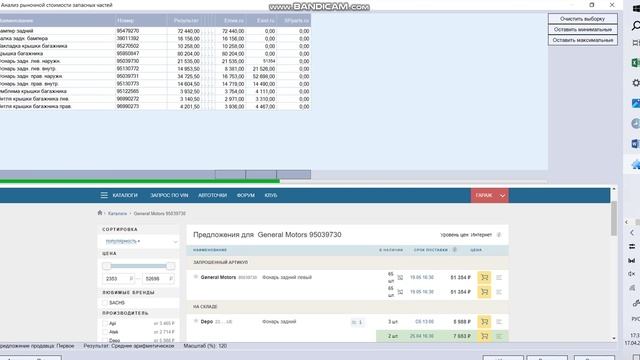This screenshot has width=640, height=360.
Task: Click the Масштаб (%): 120 status text
Action: point(205,346)
